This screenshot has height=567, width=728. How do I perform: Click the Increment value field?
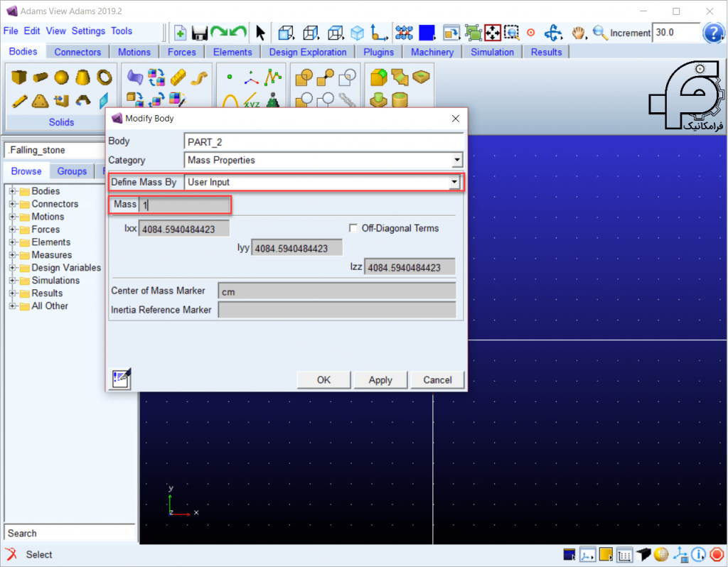675,33
